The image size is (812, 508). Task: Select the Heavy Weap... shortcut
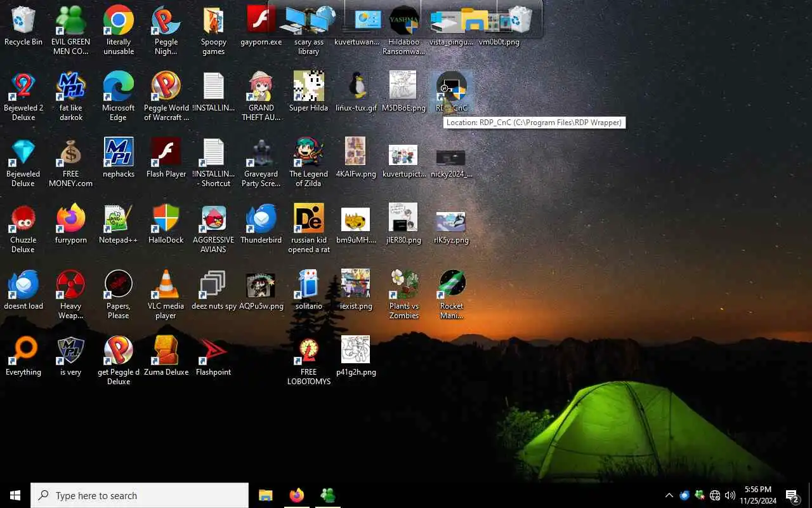pyautogui.click(x=70, y=295)
